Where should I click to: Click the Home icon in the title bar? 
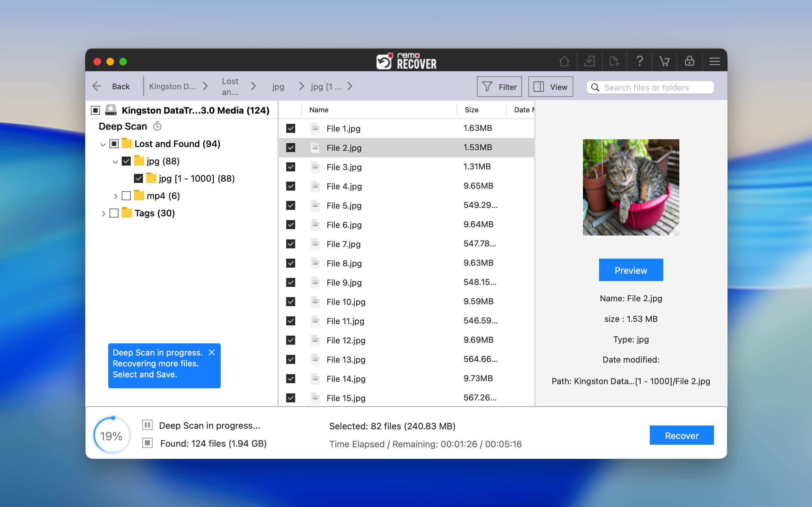[564, 61]
